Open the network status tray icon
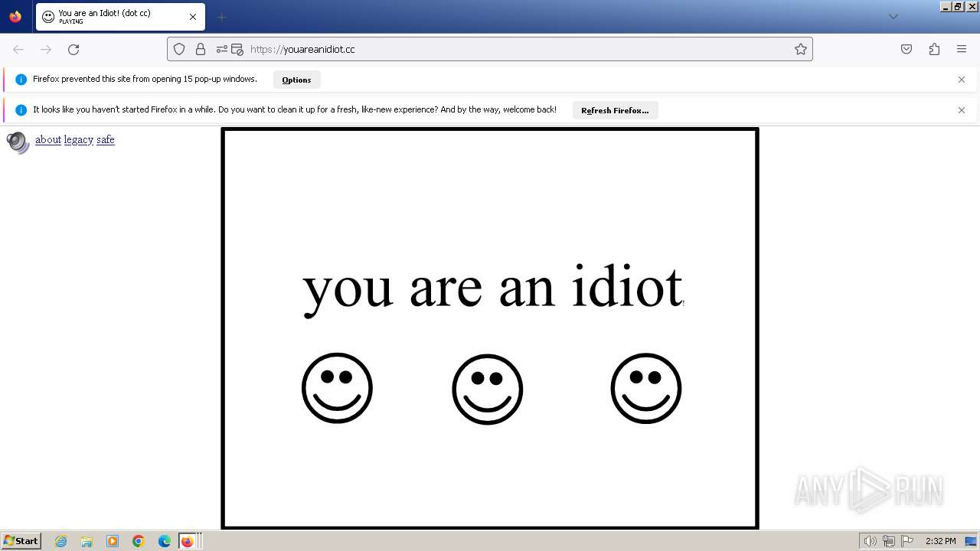980x551 pixels. click(889, 541)
